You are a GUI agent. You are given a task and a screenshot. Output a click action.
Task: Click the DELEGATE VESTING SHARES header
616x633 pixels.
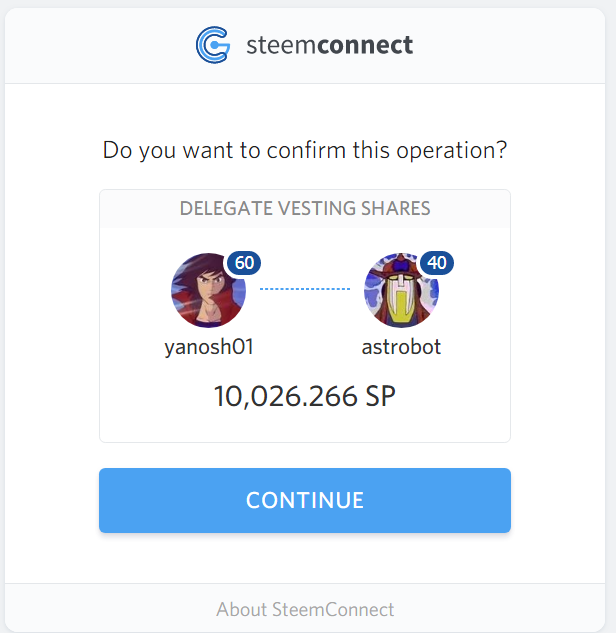point(305,209)
